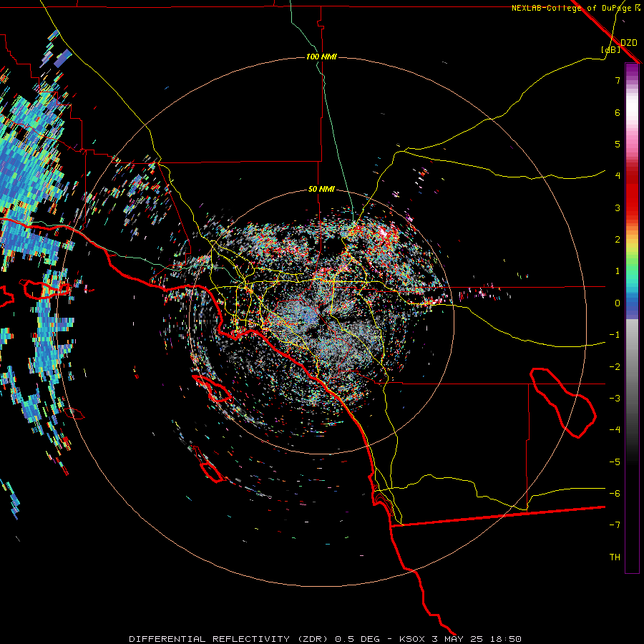Click the '[dB]' unit label

pyautogui.click(x=611, y=49)
